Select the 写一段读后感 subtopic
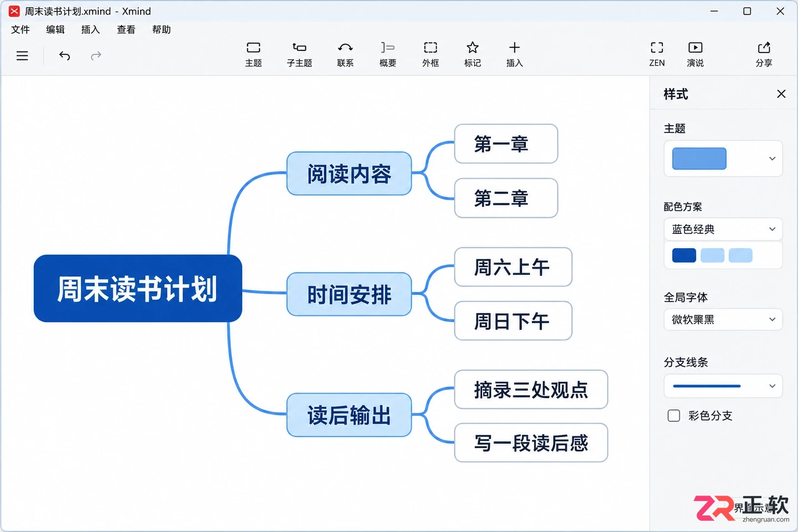The image size is (798, 532). tap(531, 443)
